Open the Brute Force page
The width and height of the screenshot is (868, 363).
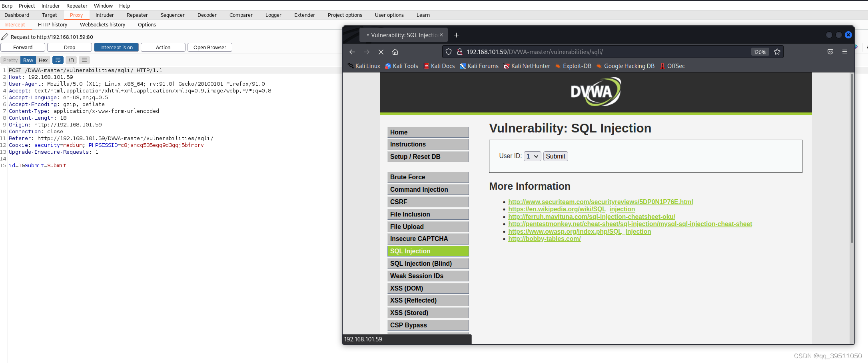428,177
